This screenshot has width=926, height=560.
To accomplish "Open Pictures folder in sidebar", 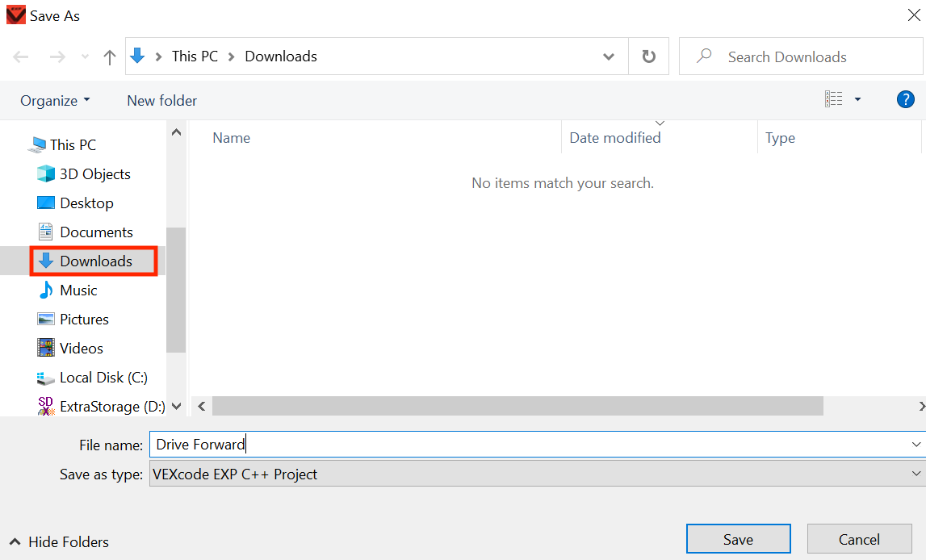I will (x=85, y=320).
